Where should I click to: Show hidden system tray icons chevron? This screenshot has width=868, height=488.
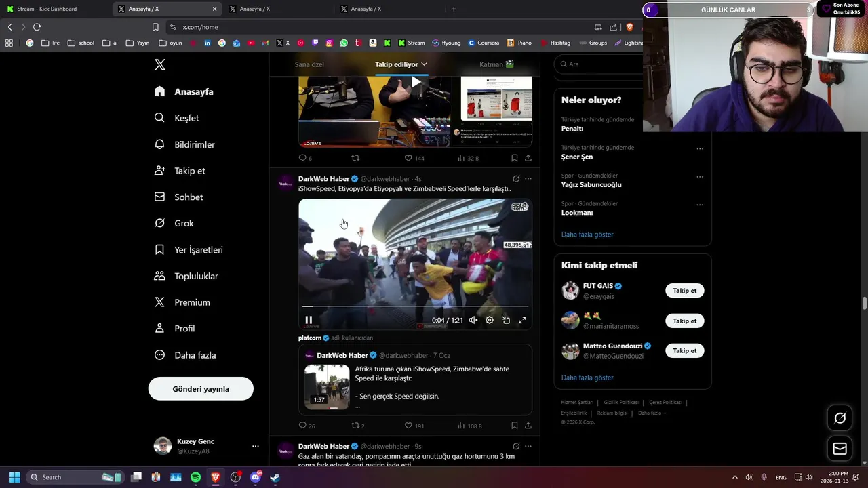734,477
